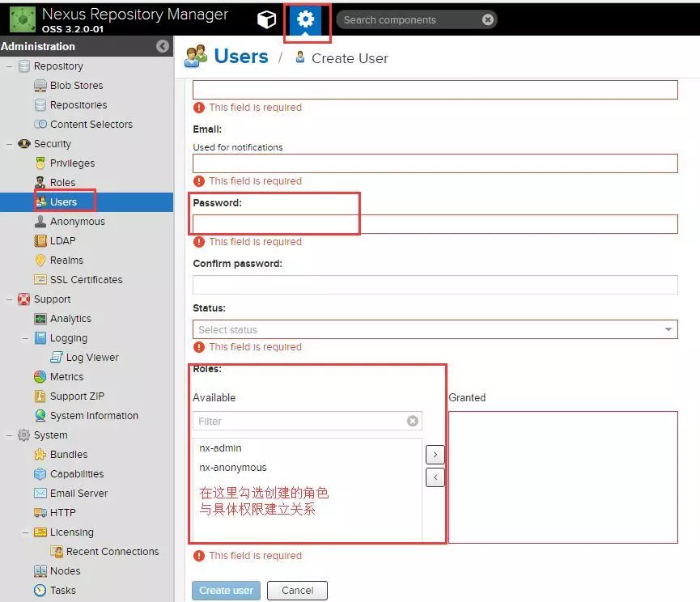Click the Granted roles list box
This screenshot has height=602, width=700.
(563, 477)
